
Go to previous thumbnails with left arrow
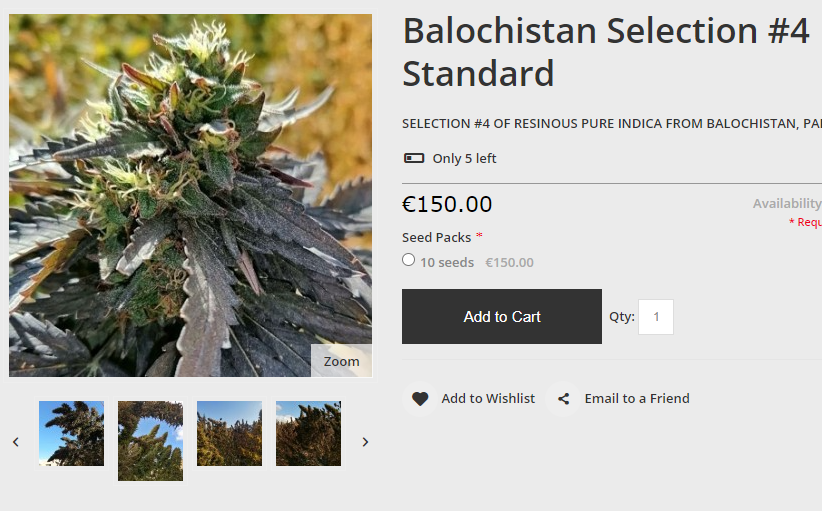(15, 442)
